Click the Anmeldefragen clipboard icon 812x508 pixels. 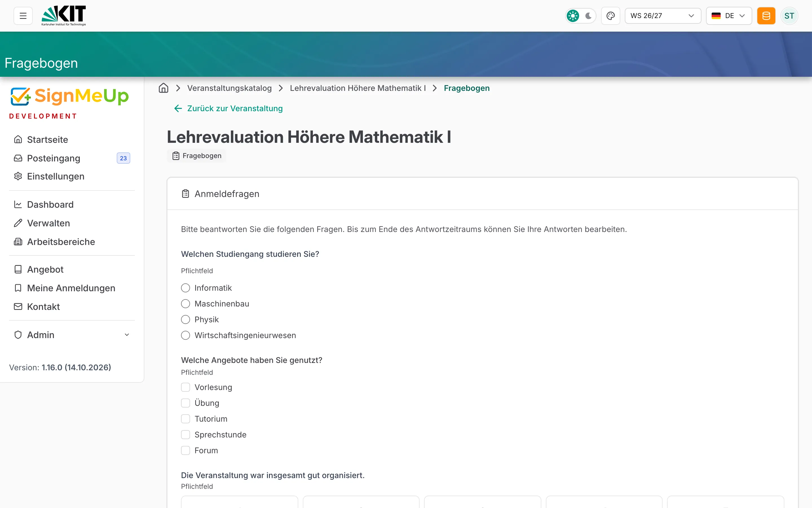tap(186, 194)
